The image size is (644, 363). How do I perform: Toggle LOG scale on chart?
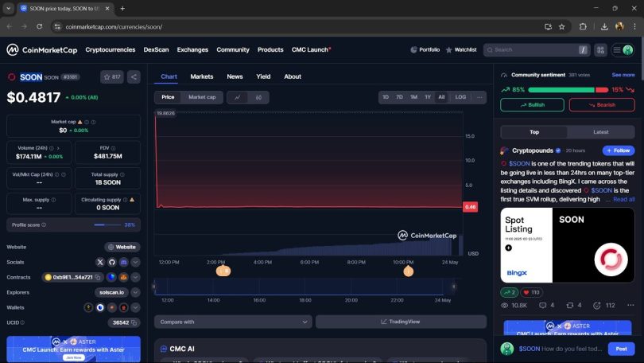coord(460,97)
